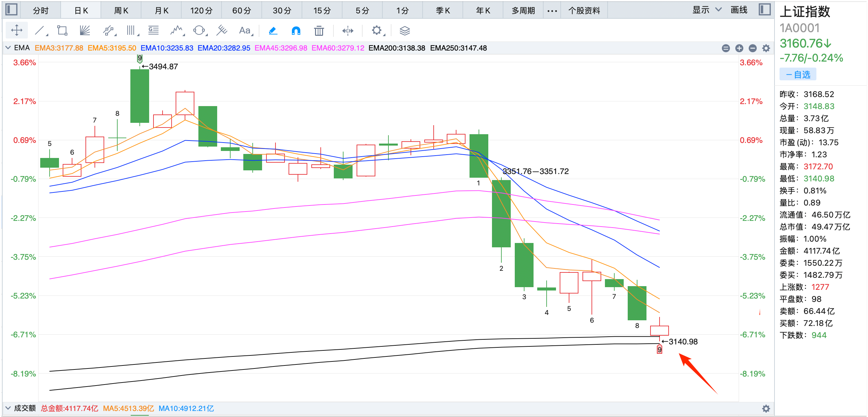The width and height of the screenshot is (868, 417).
Task: Pick the fan lines drawing tool
Action: click(84, 31)
